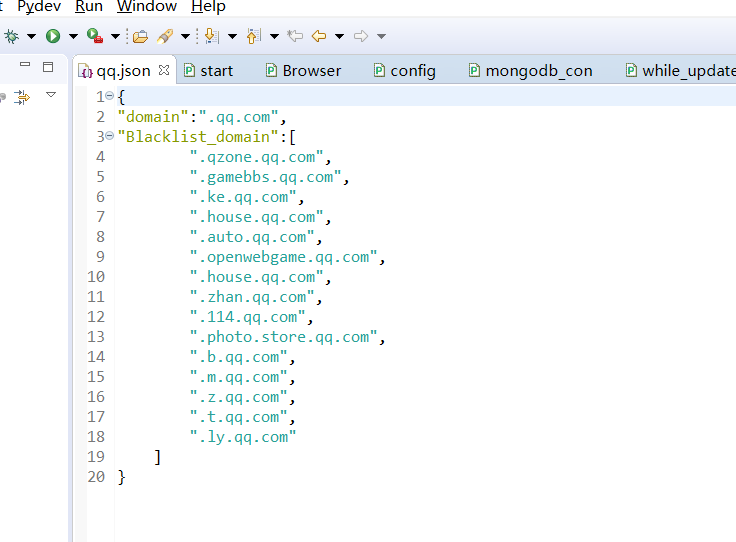Click the Previous Annotation icon
Screen dimensions: 736x542
point(253,36)
